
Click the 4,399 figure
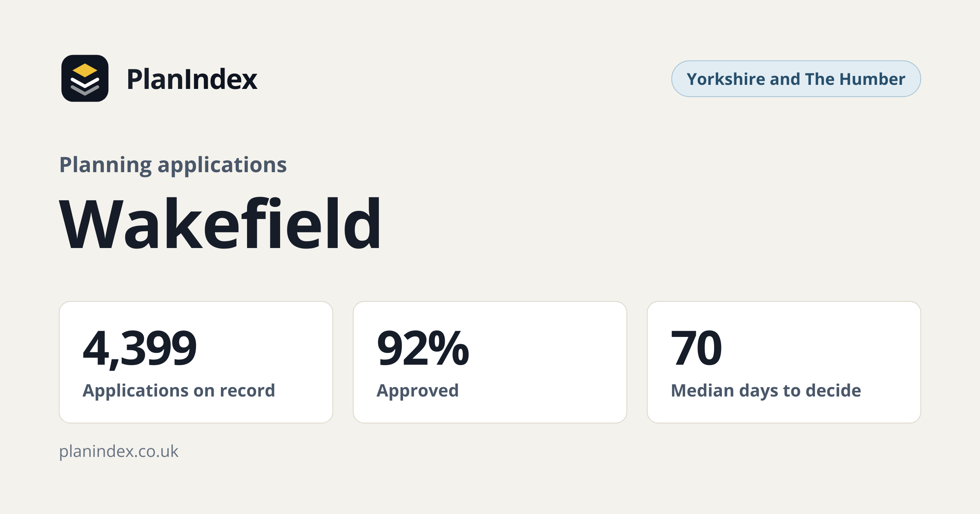pyautogui.click(x=140, y=348)
